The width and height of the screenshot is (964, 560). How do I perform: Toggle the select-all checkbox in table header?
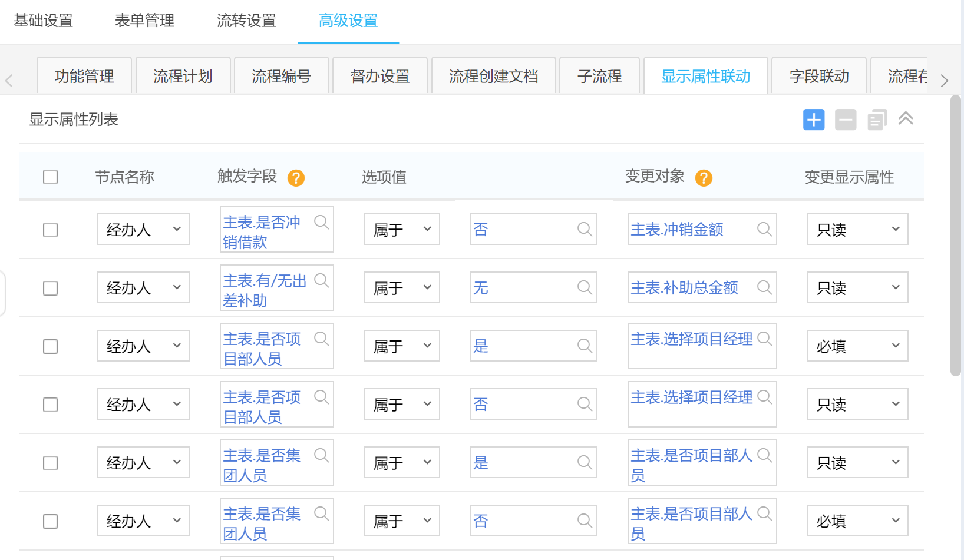(x=51, y=177)
